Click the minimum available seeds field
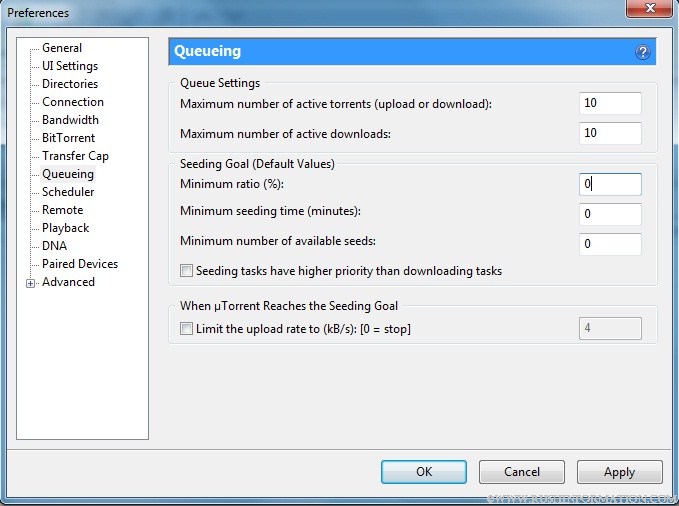Screen dimensions: 679x506 point(609,244)
